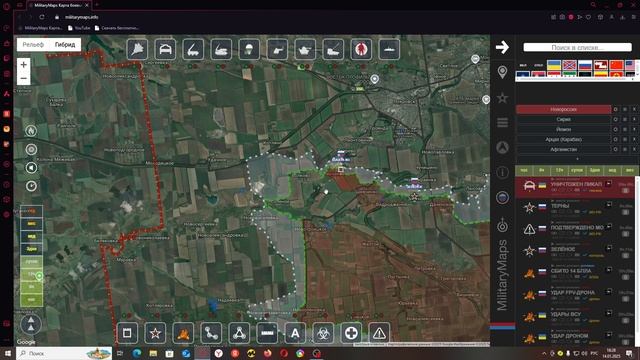Viewport: 640px width, 360px height.
Task: Expand the region list with plus sign
Action: pyautogui.click(x=577, y=158)
